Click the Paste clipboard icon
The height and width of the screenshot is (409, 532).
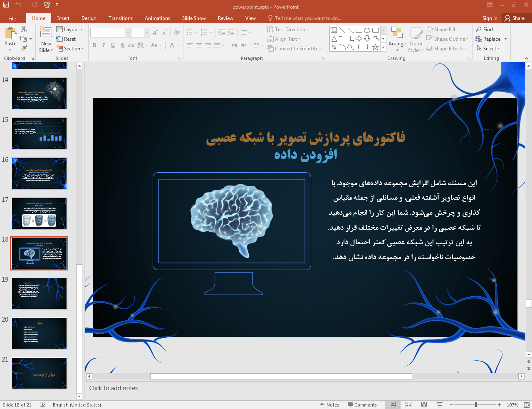(x=10, y=33)
